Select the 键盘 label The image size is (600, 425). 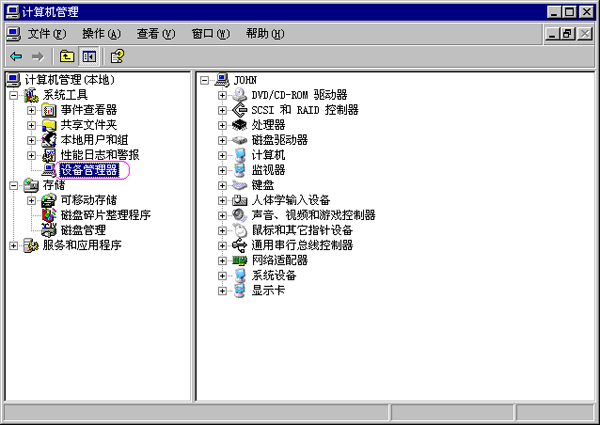(262, 185)
